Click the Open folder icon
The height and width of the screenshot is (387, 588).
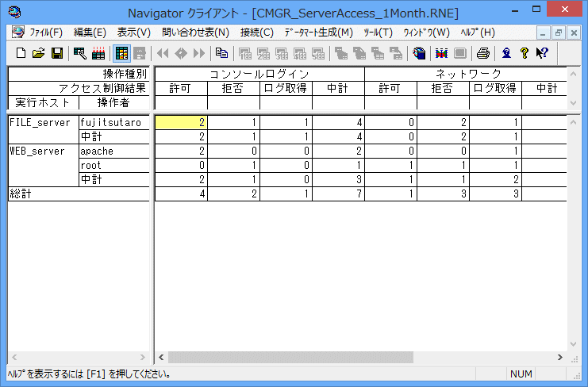point(38,53)
